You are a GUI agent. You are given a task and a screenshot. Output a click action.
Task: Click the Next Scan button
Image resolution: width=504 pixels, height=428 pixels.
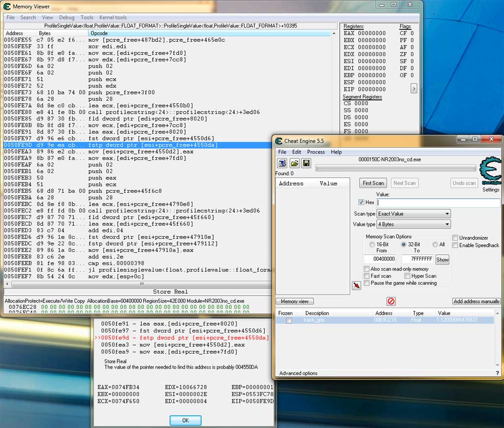(x=405, y=183)
